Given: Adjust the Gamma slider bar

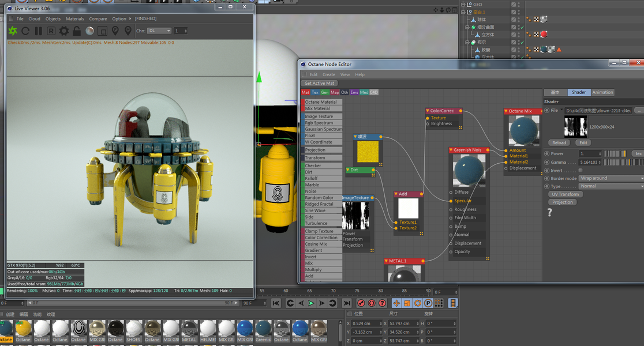Looking at the screenshot, I should tap(624, 162).
